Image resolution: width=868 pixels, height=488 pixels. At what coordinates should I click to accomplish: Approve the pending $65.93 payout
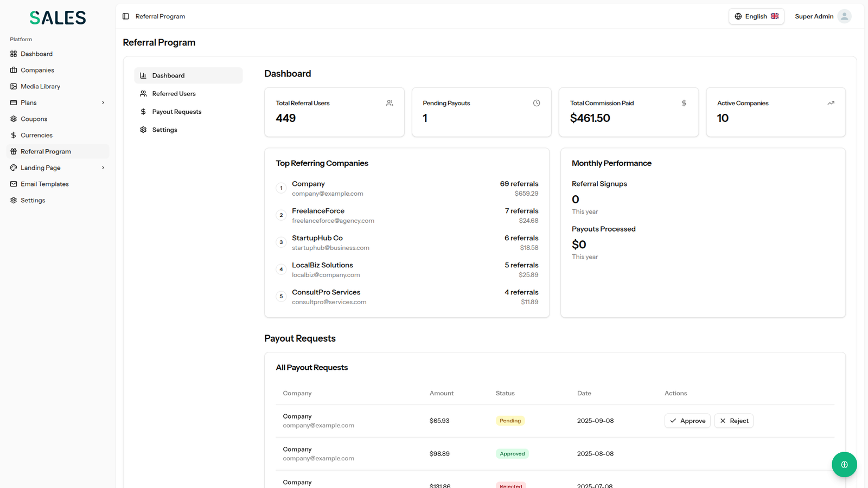(687, 421)
